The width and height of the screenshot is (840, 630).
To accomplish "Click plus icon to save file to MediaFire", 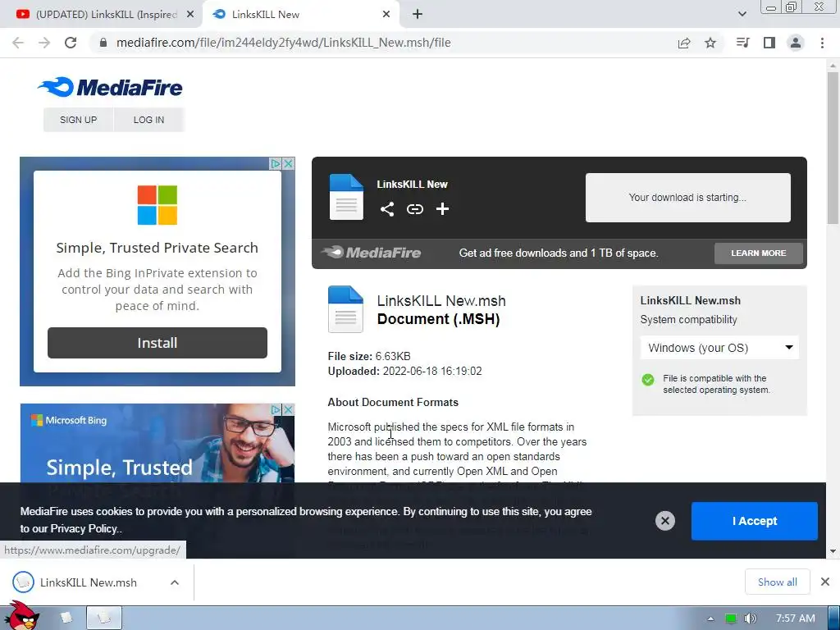I will click(x=442, y=209).
